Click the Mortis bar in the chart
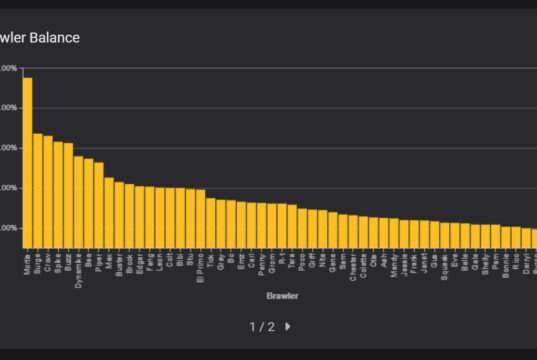 (28, 163)
